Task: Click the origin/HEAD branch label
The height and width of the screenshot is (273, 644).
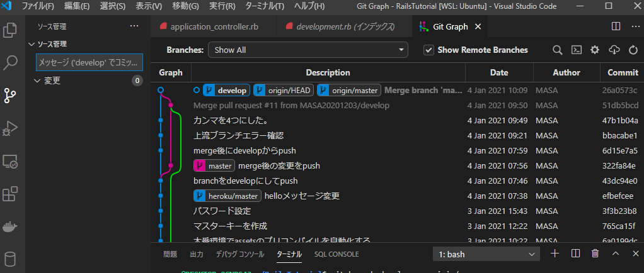Action: [284, 90]
